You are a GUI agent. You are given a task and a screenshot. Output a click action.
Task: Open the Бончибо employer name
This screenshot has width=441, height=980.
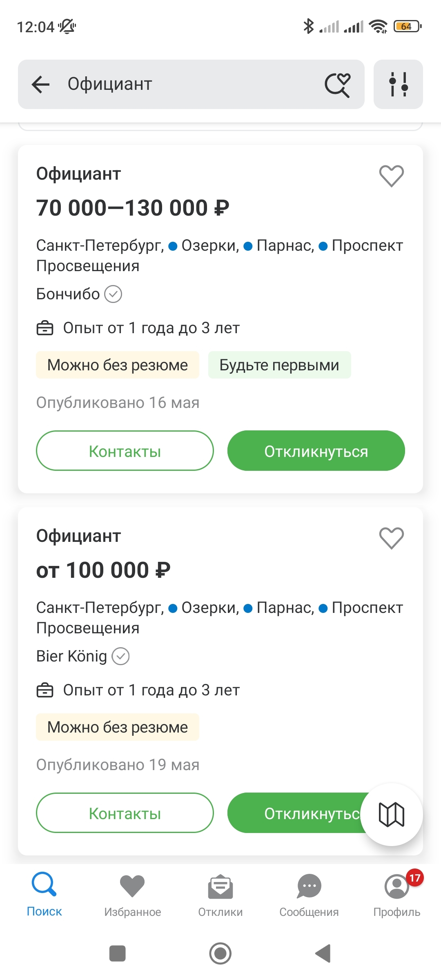68,294
